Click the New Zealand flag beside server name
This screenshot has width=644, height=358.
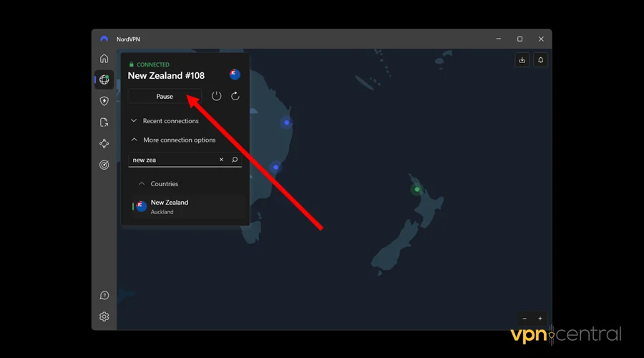pos(235,74)
